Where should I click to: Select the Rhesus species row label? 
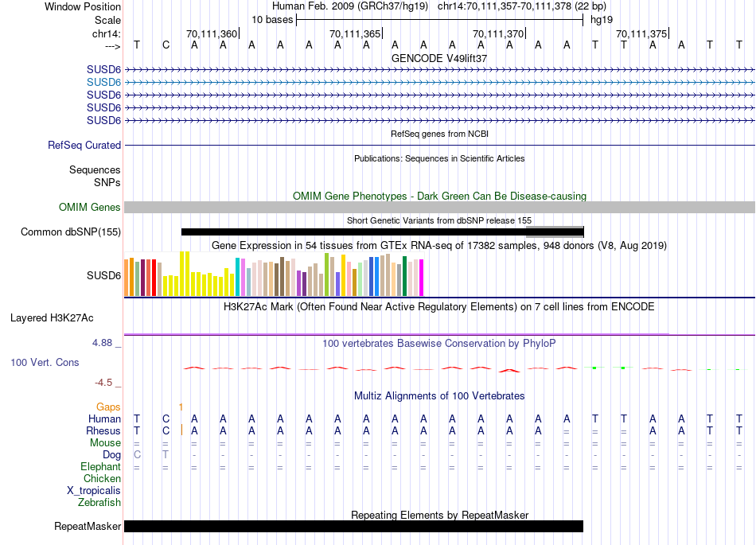click(x=103, y=430)
